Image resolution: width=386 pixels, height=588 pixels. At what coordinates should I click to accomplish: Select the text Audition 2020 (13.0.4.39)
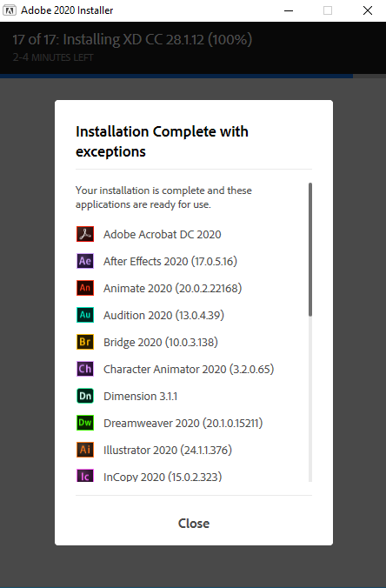point(163,316)
